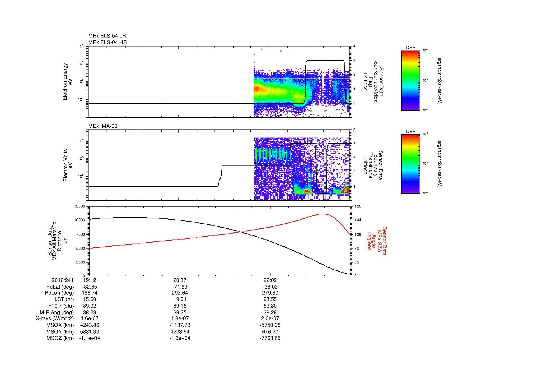Screen dimensions: 555x392
Task: Click the MSOY value '5831.30'
Action: coord(90,332)
